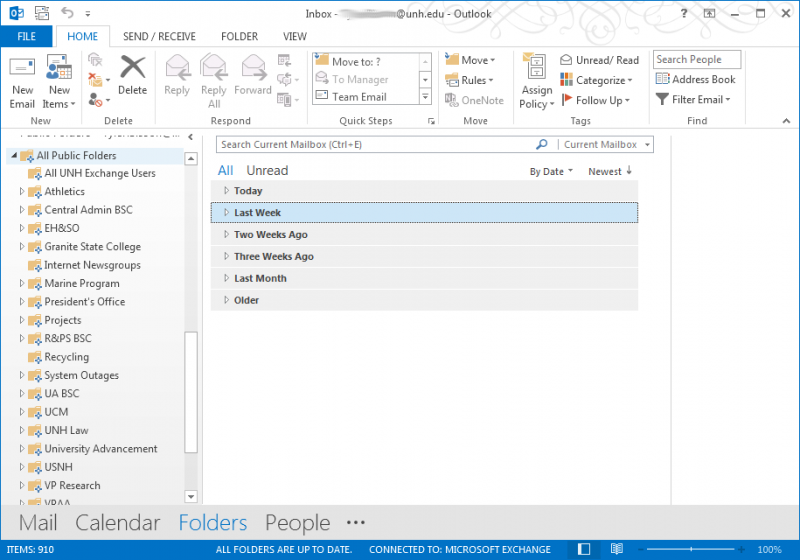Open the FILE tab
The image size is (800, 560).
coord(27,36)
